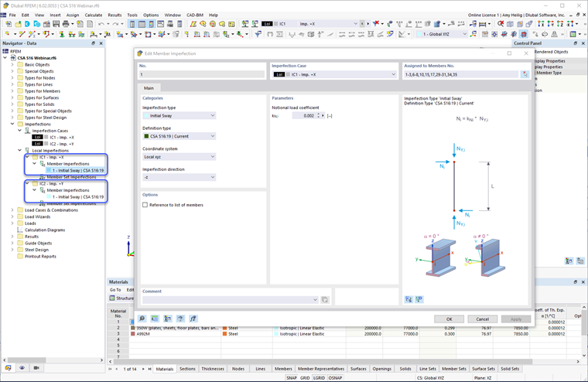588x382 pixels.
Task: Open the Calculate menu
Action: [x=94, y=15]
